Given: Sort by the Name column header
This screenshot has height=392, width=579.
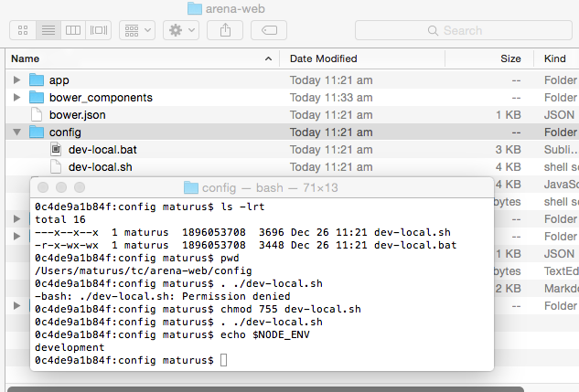Looking at the screenshot, I should (x=137, y=58).
